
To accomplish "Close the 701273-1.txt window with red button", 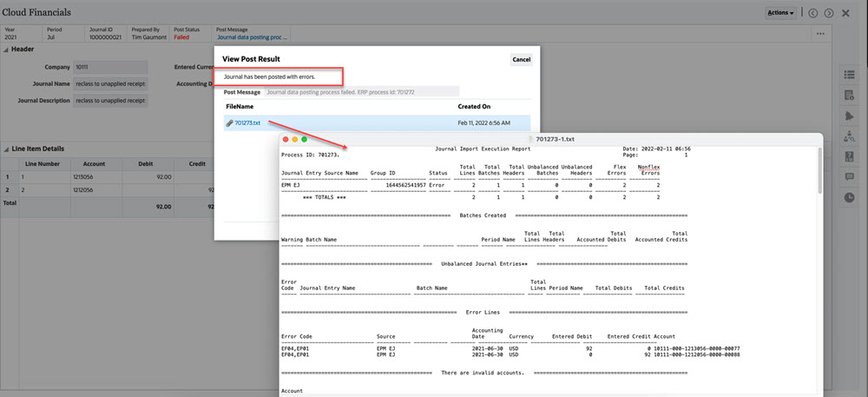I will [x=286, y=139].
